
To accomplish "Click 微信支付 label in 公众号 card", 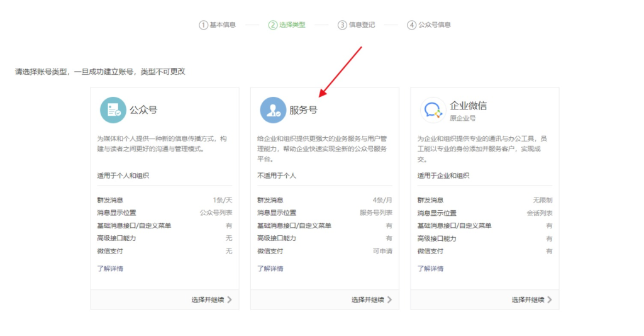I will pos(110,251).
